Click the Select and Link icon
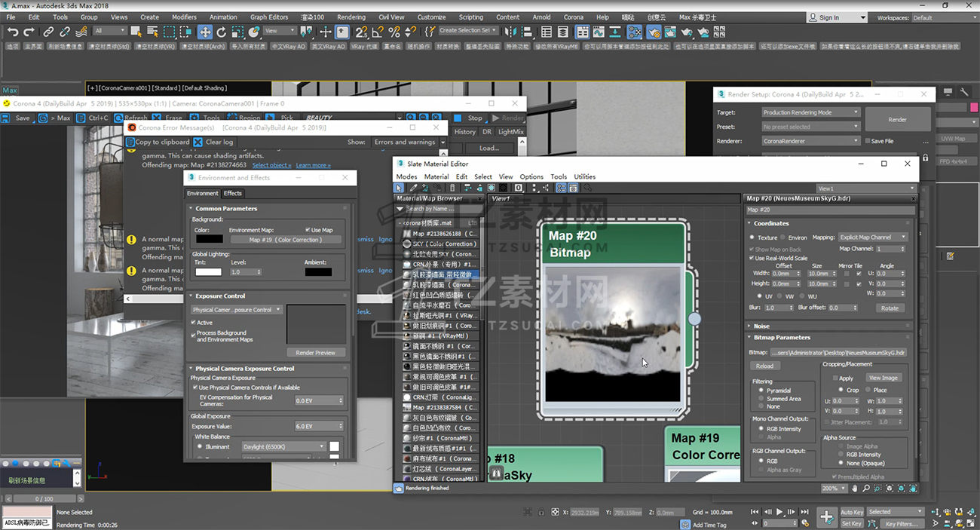Image resolution: width=980 pixels, height=530 pixels. 48,32
